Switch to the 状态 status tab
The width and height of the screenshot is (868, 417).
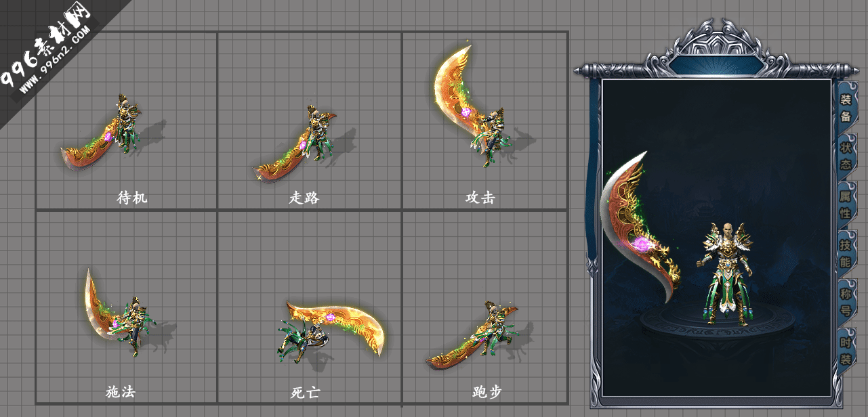click(x=846, y=156)
